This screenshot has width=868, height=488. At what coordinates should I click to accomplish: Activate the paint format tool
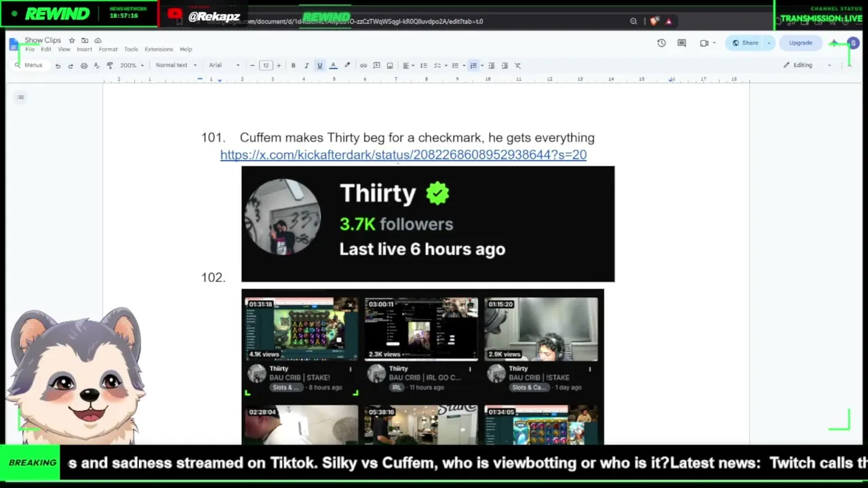(x=109, y=66)
